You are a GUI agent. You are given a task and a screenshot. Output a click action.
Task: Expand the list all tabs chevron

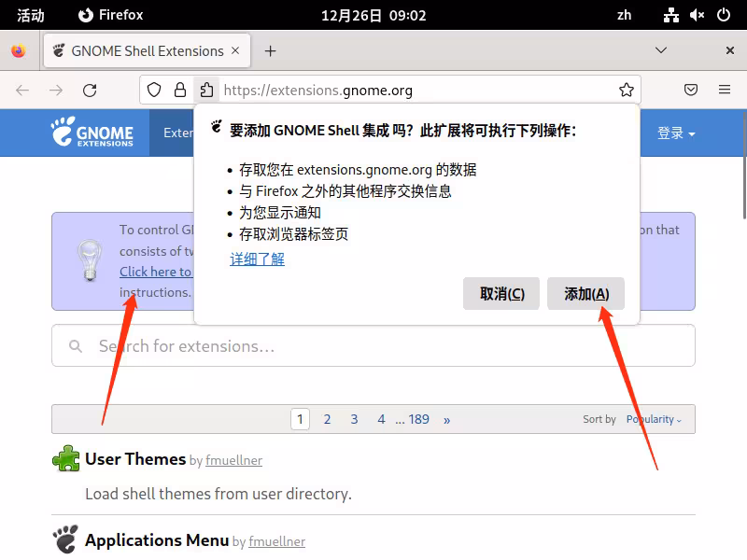click(661, 50)
